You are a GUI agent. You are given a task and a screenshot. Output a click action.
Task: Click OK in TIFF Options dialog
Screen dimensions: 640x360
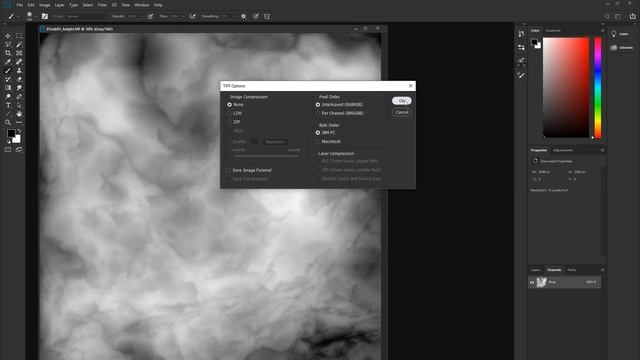coord(402,101)
